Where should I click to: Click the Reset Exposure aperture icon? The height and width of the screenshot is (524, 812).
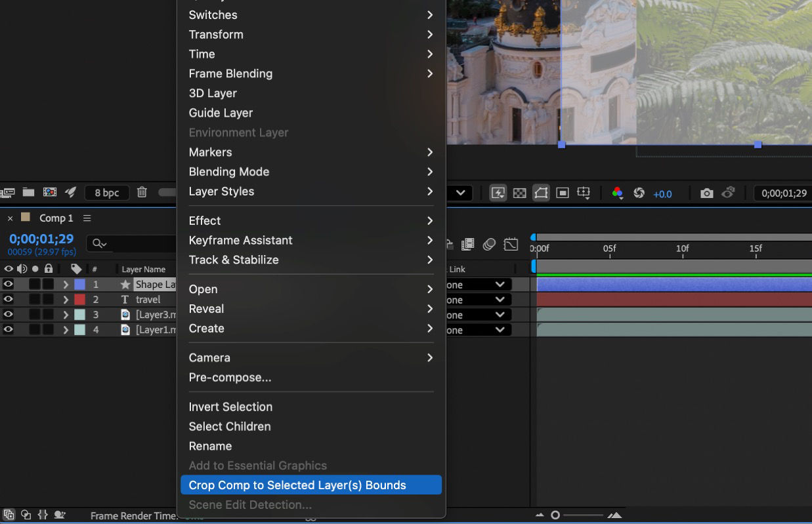[x=639, y=193]
